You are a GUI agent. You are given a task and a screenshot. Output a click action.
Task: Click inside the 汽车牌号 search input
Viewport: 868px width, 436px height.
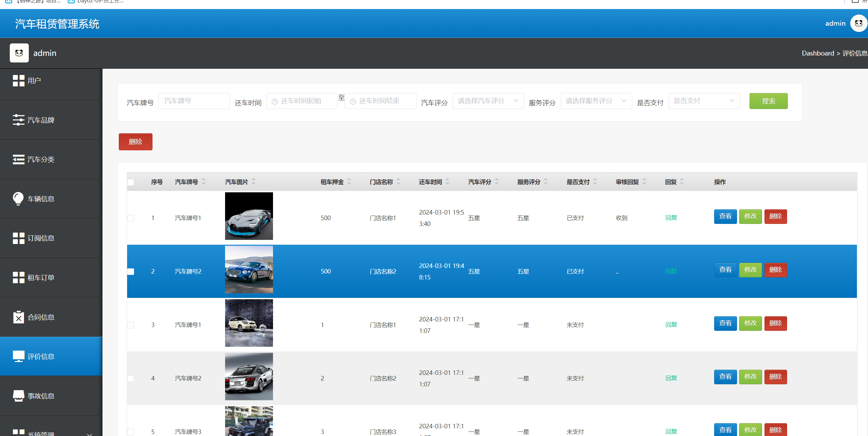point(194,101)
